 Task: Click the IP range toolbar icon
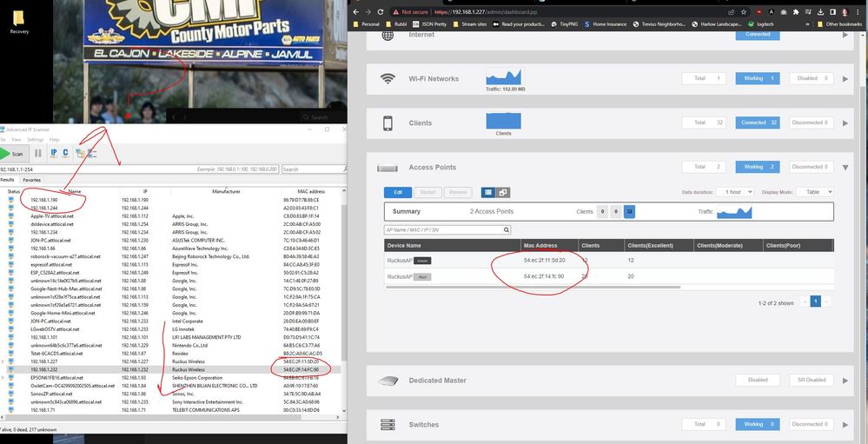pyautogui.click(x=53, y=154)
